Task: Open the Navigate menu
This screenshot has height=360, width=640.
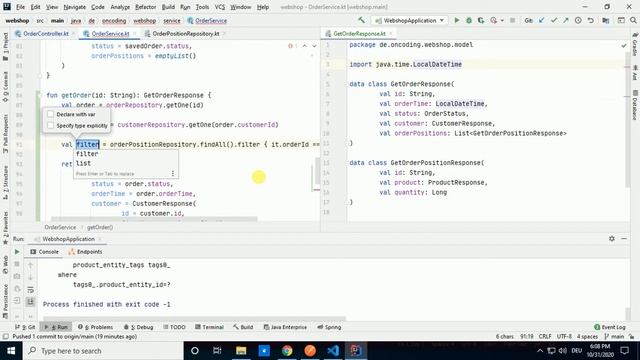Action: click(75, 7)
